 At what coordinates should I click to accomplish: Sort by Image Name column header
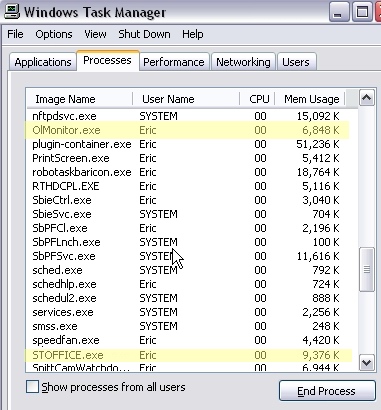[79, 99]
